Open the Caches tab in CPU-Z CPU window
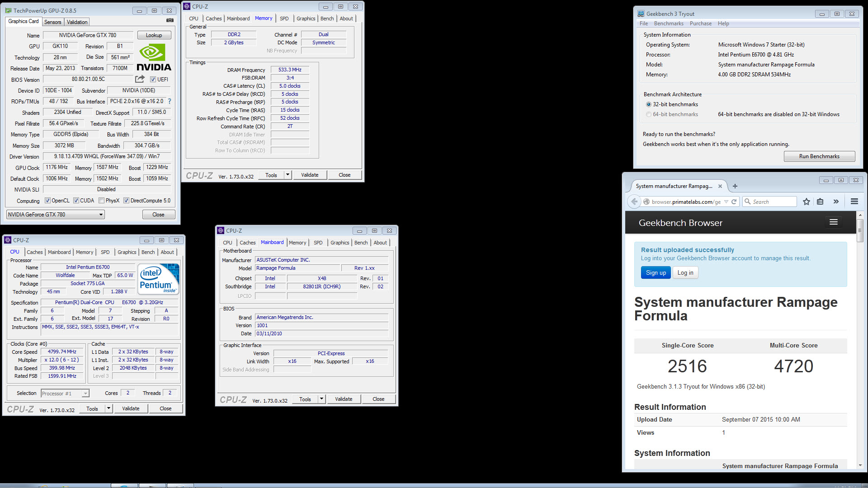868x488 pixels. [34, 252]
